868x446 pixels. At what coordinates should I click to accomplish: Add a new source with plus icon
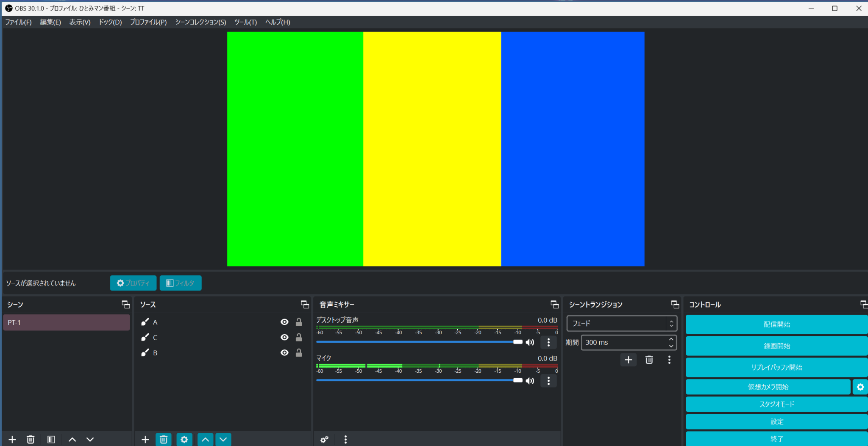145,439
